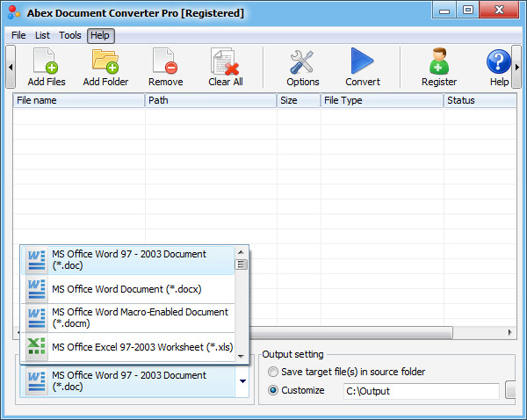The width and height of the screenshot is (527, 420).
Task: Open the Tools menu
Action: tap(70, 35)
